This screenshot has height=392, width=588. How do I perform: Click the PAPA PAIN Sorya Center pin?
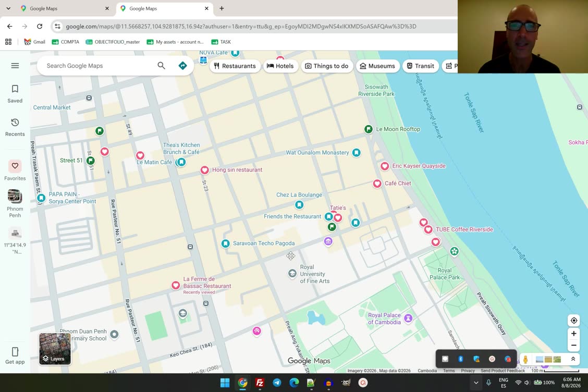point(41,198)
